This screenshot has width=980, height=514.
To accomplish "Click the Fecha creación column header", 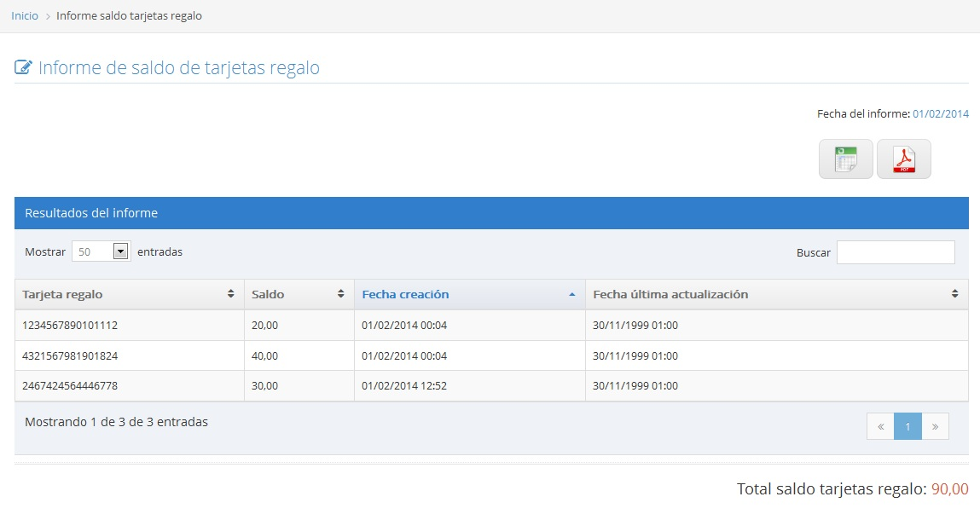I will pos(406,294).
